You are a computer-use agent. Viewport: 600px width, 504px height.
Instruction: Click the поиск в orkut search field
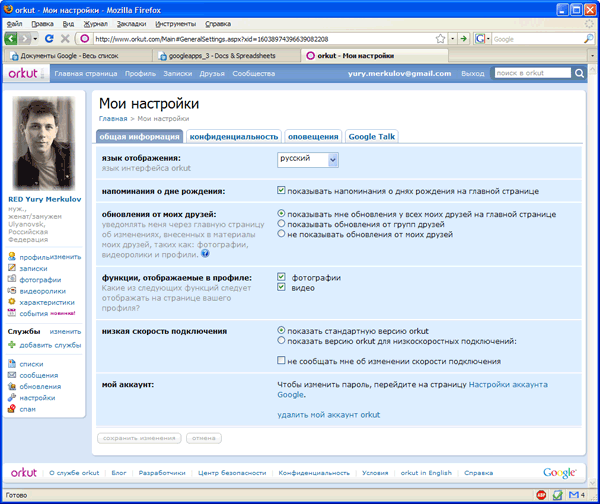533,73
